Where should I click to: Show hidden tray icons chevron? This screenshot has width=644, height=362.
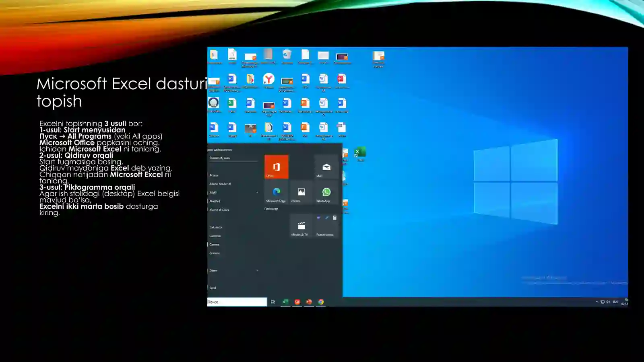pyautogui.click(x=597, y=302)
